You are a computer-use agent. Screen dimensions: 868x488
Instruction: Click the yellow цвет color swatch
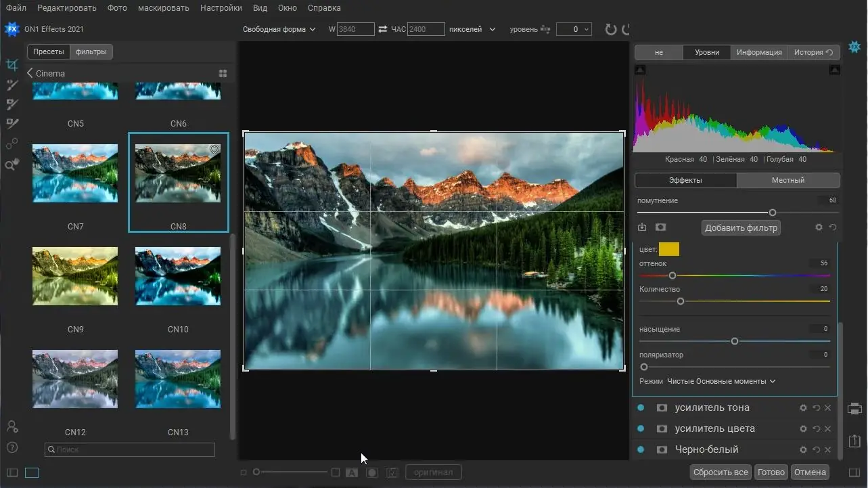(668, 250)
